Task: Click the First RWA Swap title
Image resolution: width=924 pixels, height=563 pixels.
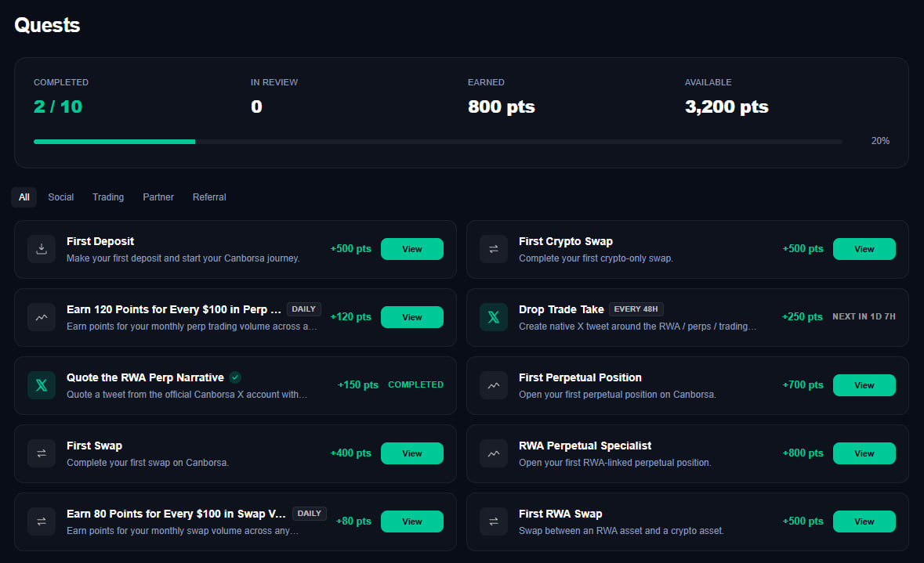Action: (560, 514)
